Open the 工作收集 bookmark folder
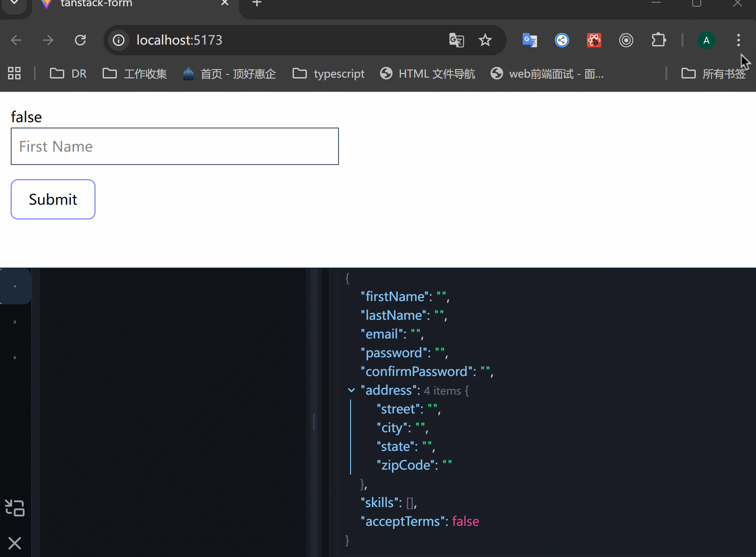 (x=135, y=74)
